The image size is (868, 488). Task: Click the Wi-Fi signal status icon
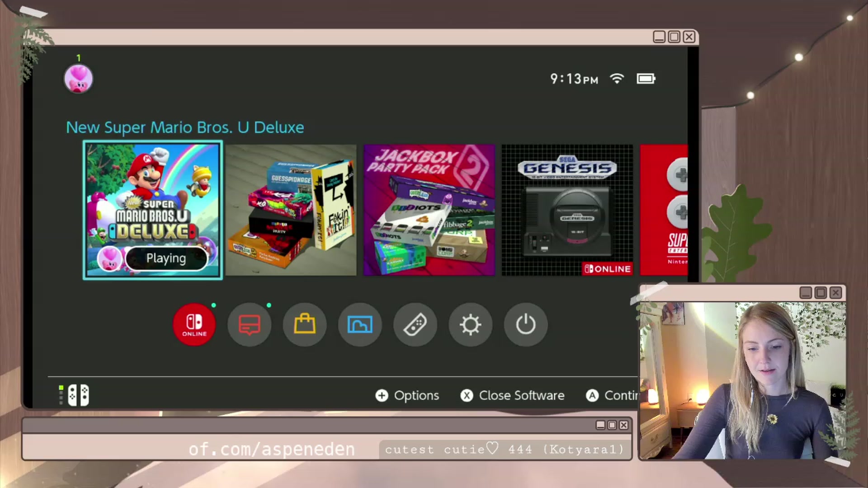pos(617,79)
